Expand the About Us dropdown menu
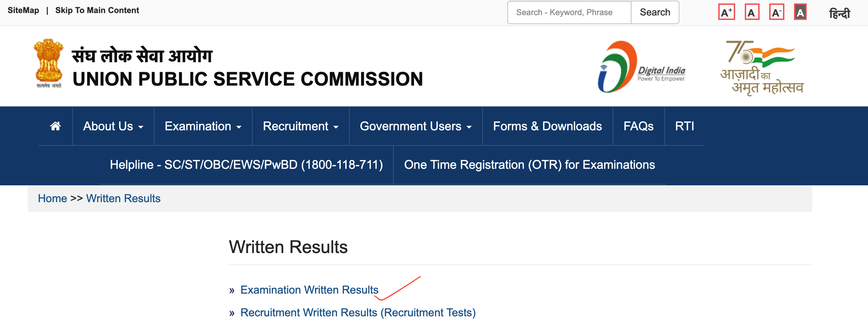 click(113, 126)
